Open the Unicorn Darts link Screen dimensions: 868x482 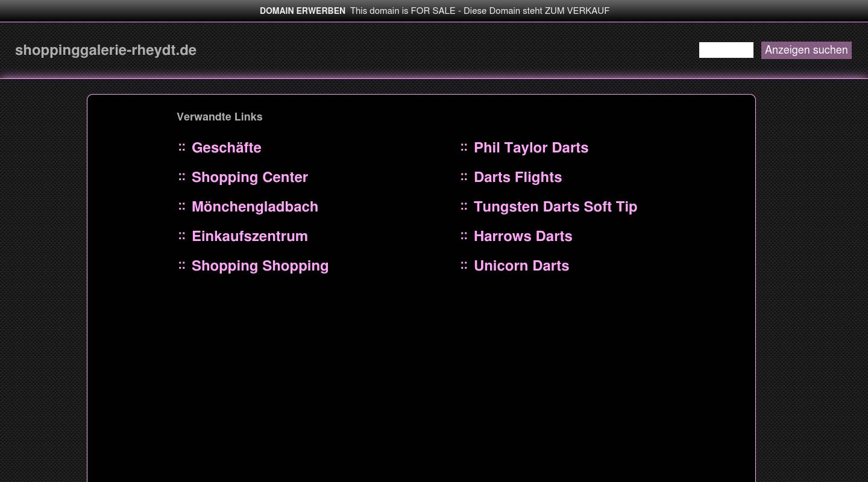pos(521,266)
